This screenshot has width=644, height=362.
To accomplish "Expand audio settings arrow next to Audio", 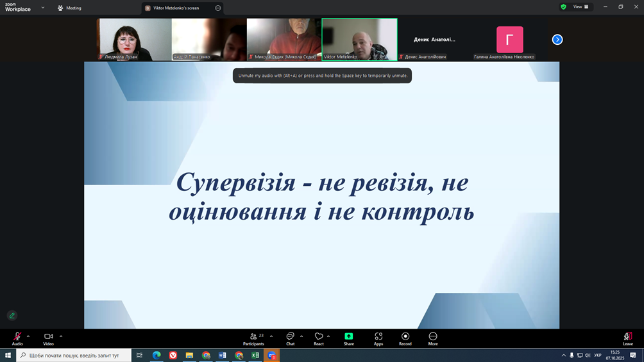I will 28,336.
